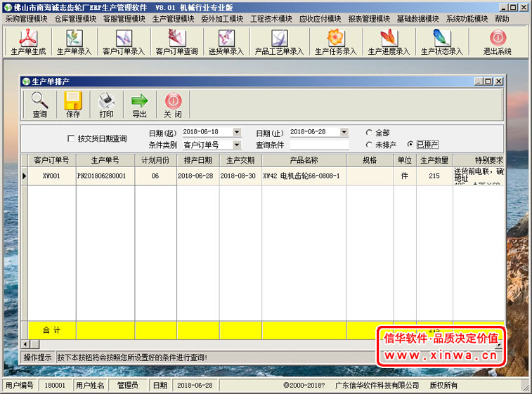Open 生产进度录入 toolbar icon
Viewport: 532px width, 394px height.
pyautogui.click(x=389, y=42)
